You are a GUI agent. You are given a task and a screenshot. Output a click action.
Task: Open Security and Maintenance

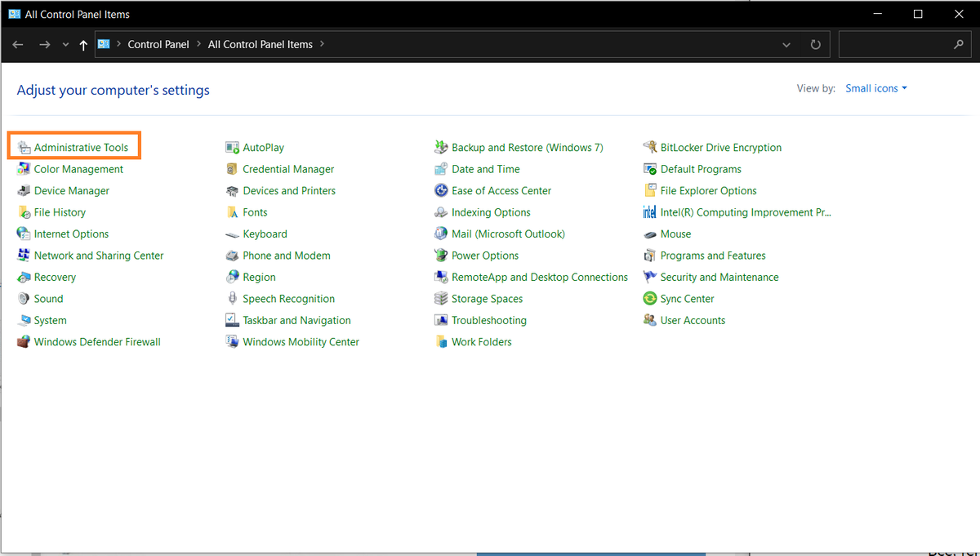pos(719,278)
